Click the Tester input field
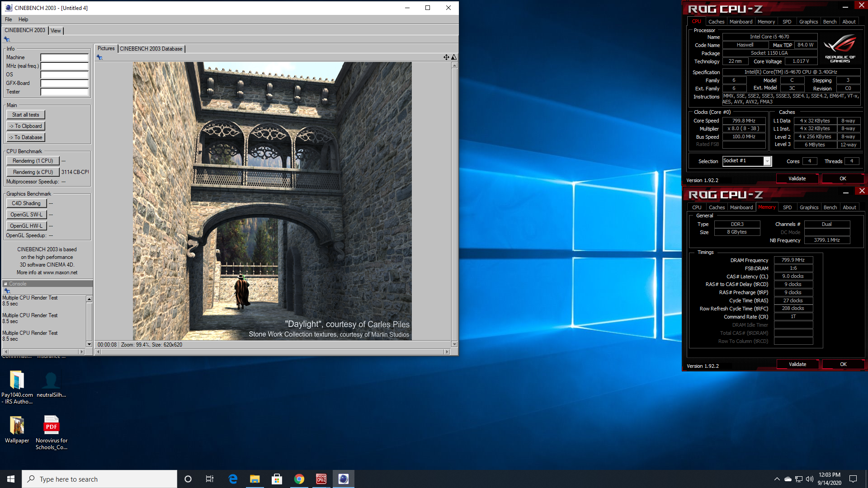 (65, 92)
